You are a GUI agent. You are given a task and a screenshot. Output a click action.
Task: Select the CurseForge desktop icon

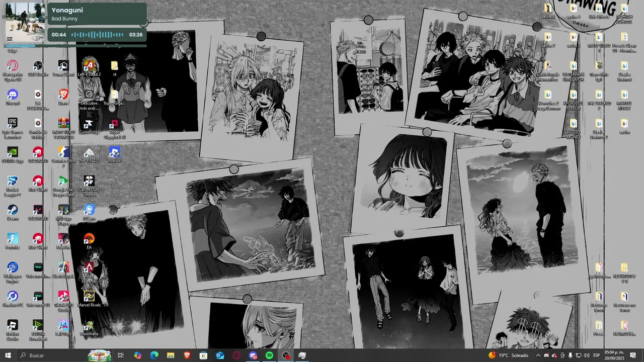pos(89,127)
